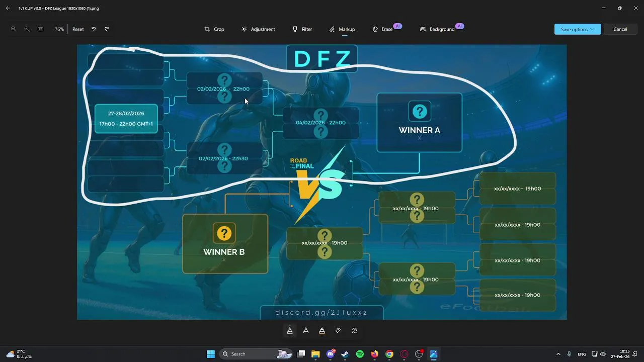Viewport: 644px width, 362px height.
Task: Click the WINNER B box in the bracket
Action: point(225,244)
